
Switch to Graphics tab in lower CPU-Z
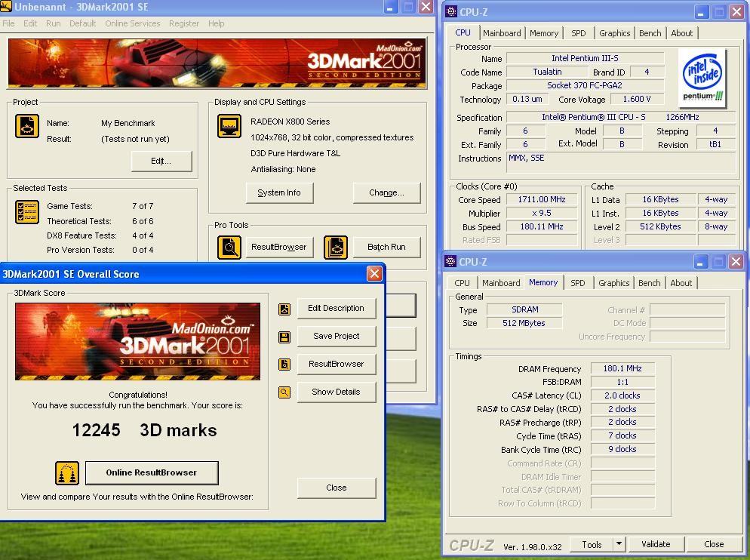coord(613,283)
